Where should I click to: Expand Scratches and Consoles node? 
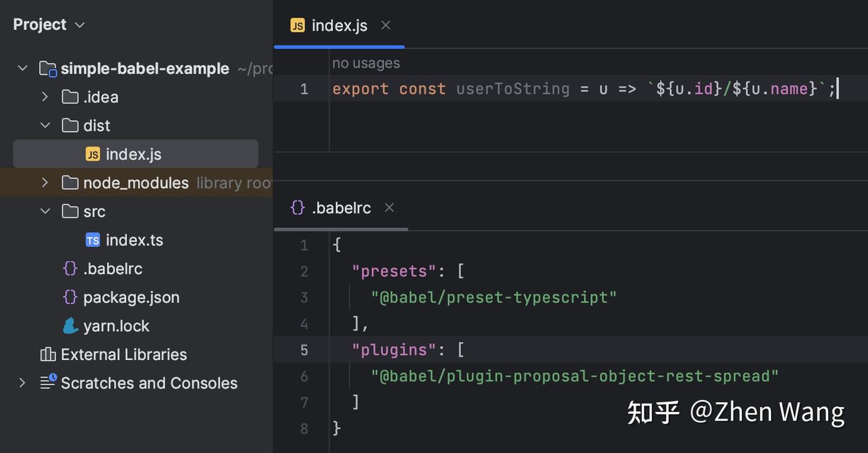[23, 382]
